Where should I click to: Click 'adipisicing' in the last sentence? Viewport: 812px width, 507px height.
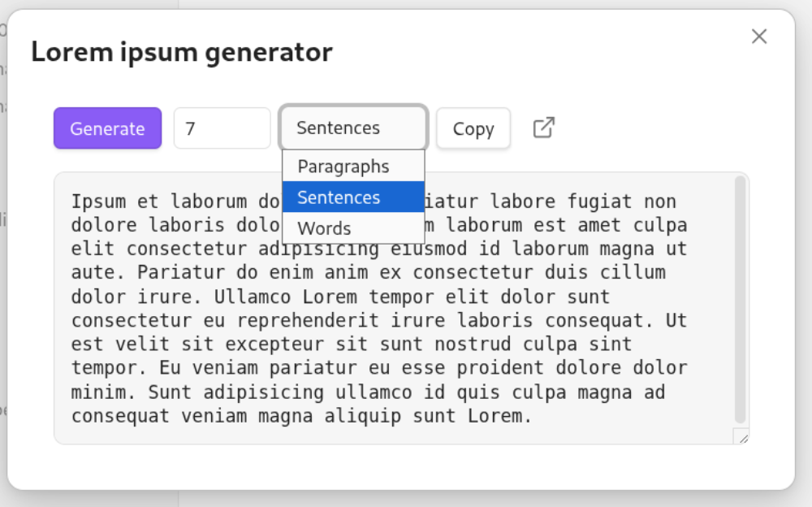[264, 392]
